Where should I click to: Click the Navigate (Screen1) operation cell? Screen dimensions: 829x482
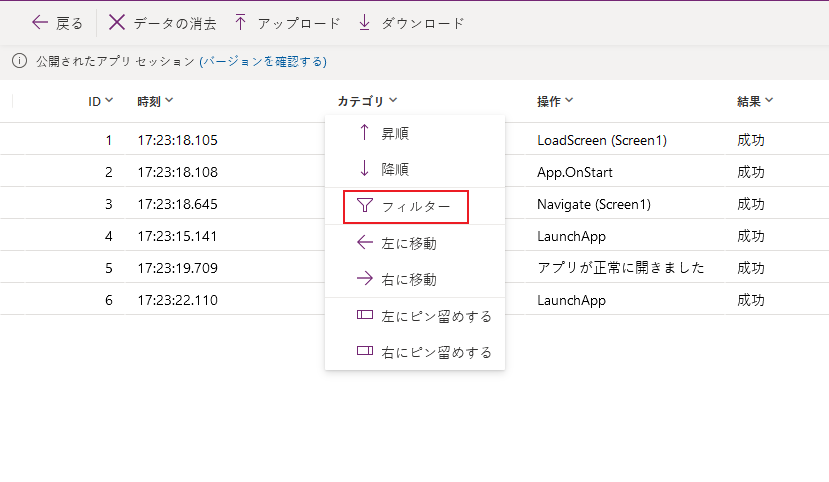point(594,205)
